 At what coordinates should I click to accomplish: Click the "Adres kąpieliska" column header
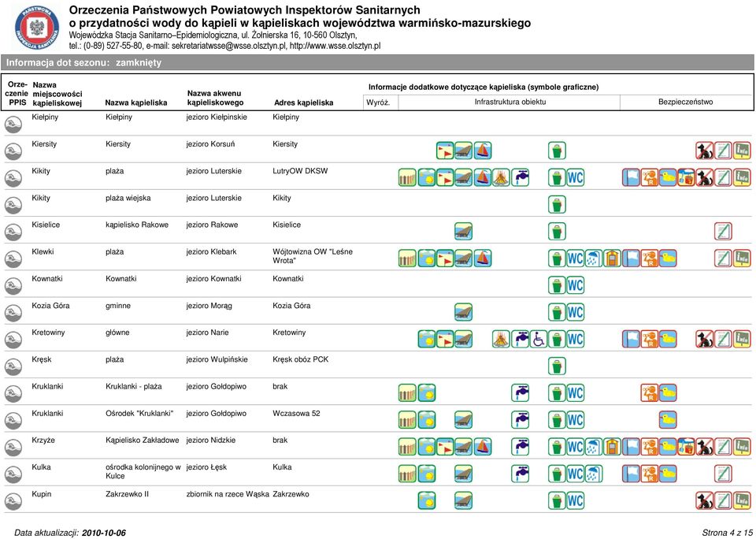tap(304, 102)
